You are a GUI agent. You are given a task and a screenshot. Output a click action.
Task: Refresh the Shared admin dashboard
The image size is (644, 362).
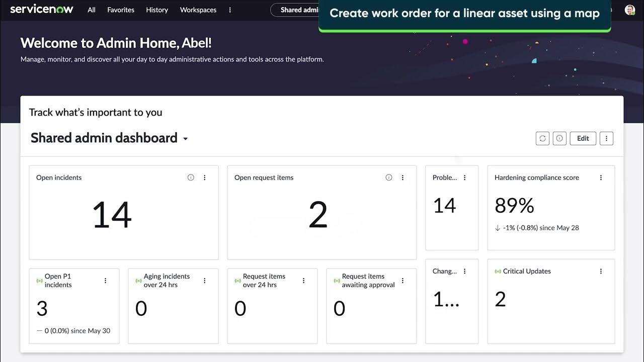(542, 138)
